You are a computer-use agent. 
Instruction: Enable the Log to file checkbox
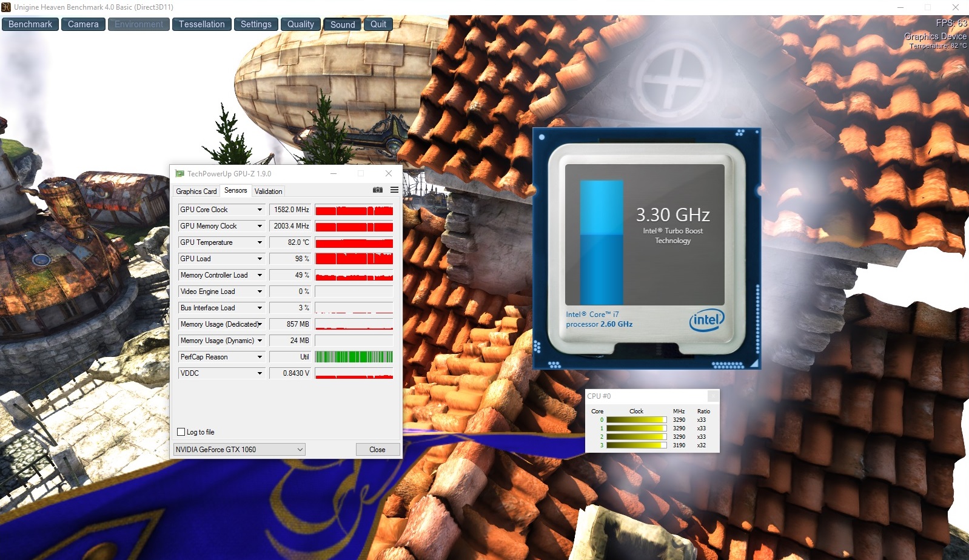[x=181, y=432]
